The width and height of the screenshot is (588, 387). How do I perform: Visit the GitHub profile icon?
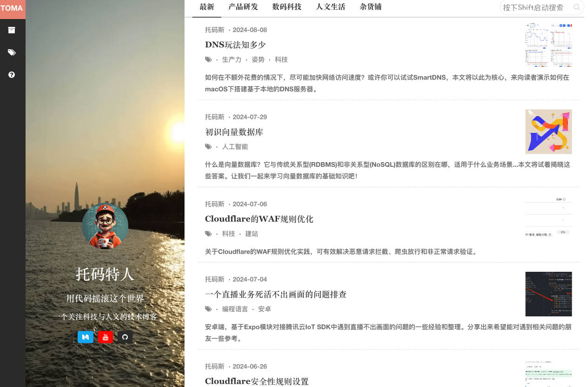coord(125,337)
